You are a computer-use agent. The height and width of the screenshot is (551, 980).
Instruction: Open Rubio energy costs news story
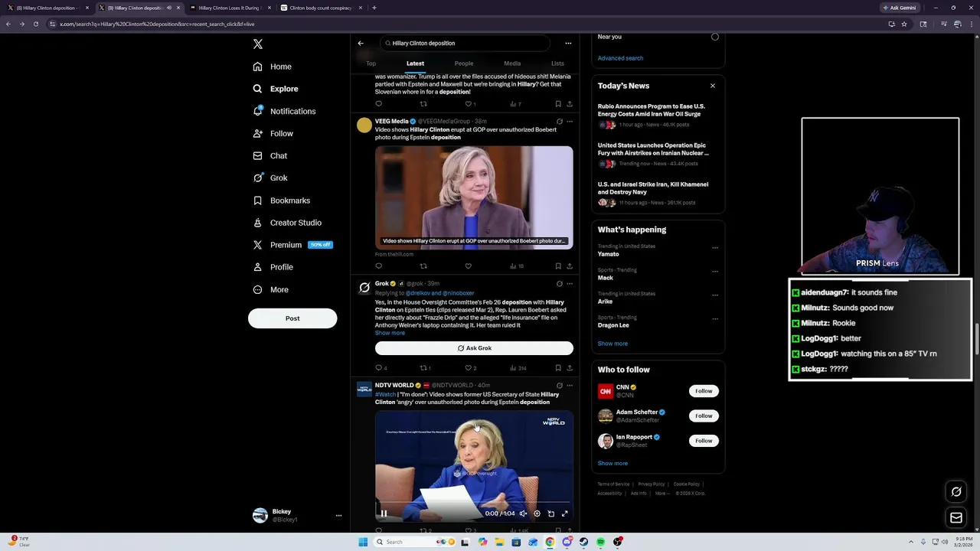(x=657, y=115)
